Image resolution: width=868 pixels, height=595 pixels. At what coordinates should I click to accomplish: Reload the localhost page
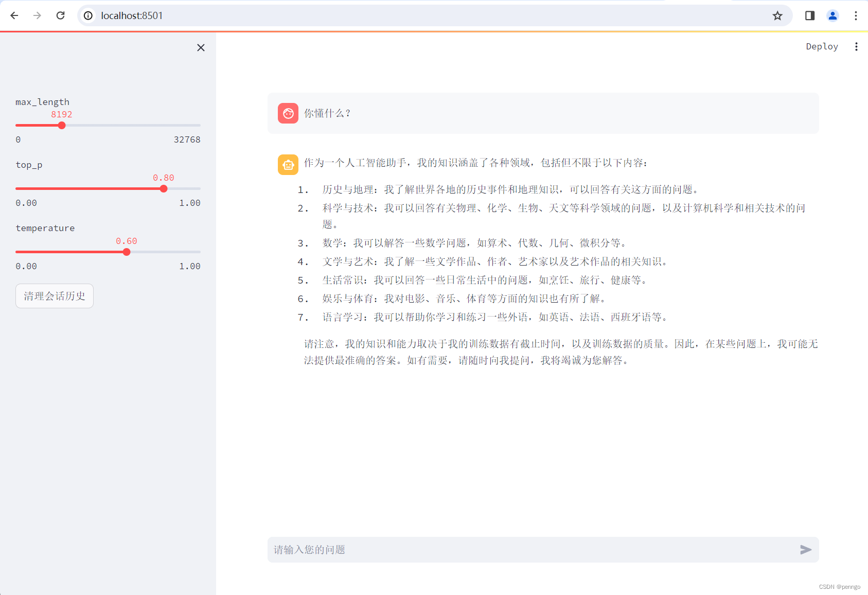click(60, 15)
